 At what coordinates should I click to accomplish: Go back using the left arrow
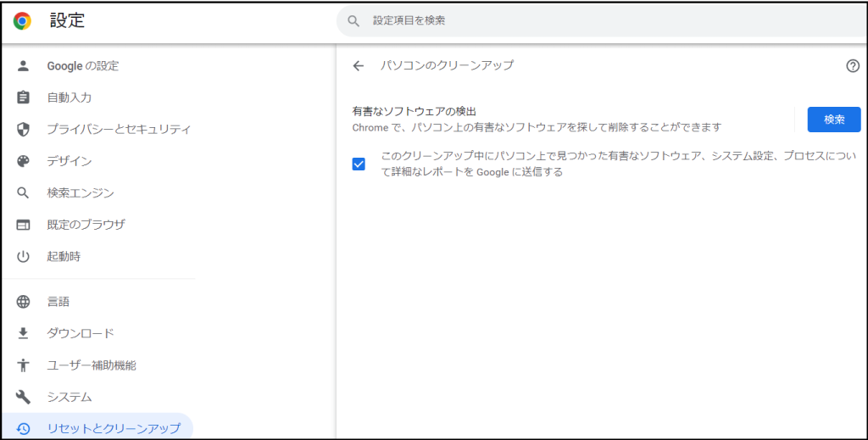coord(359,66)
